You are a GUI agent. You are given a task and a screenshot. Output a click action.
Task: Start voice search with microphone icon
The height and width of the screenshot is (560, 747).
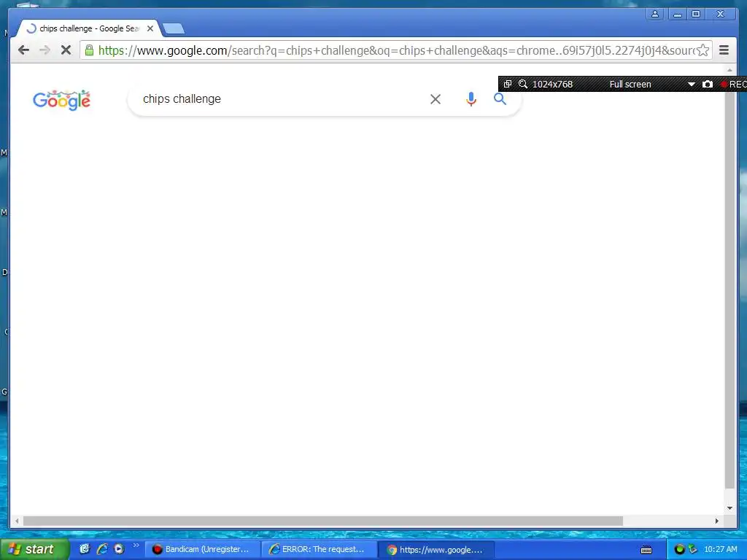(x=471, y=99)
